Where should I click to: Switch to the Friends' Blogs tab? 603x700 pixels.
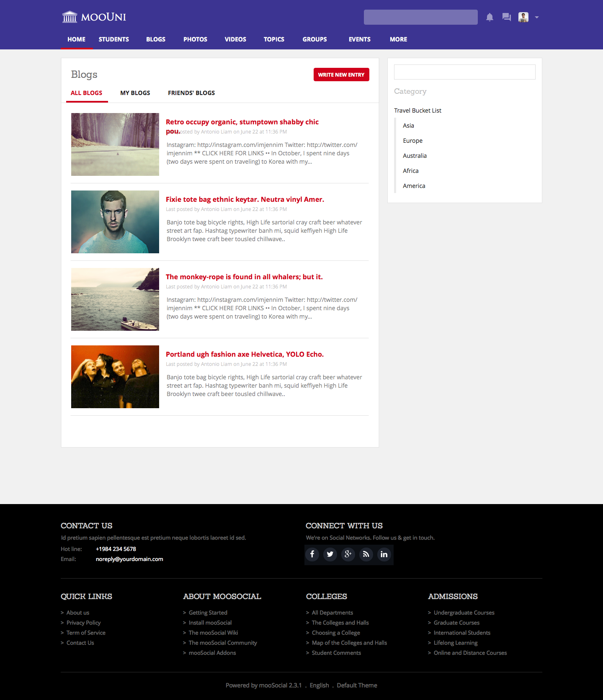(191, 93)
